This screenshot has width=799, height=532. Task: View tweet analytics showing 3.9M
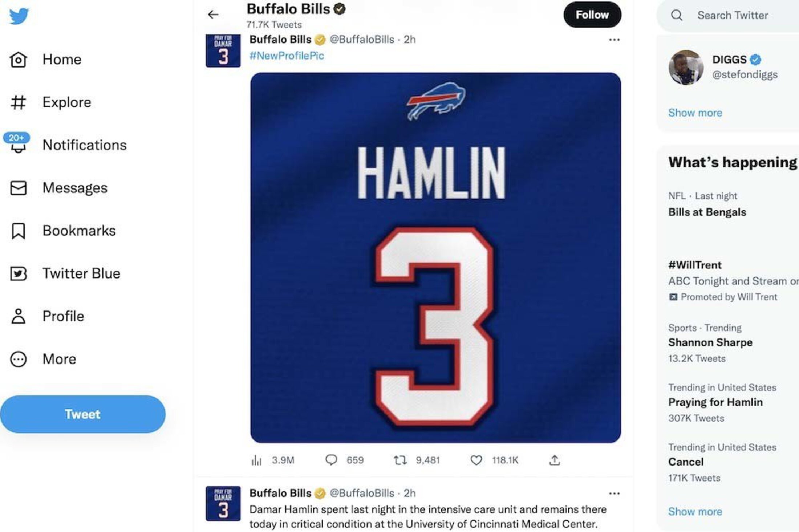tap(256, 460)
